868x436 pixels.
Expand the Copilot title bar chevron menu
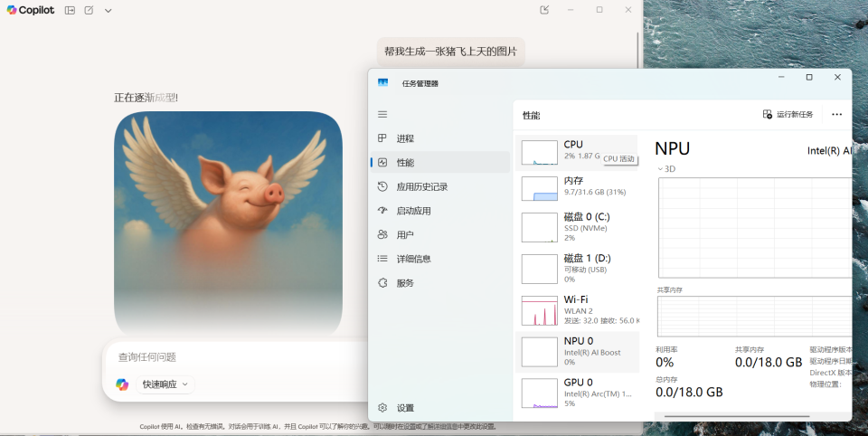tap(108, 11)
